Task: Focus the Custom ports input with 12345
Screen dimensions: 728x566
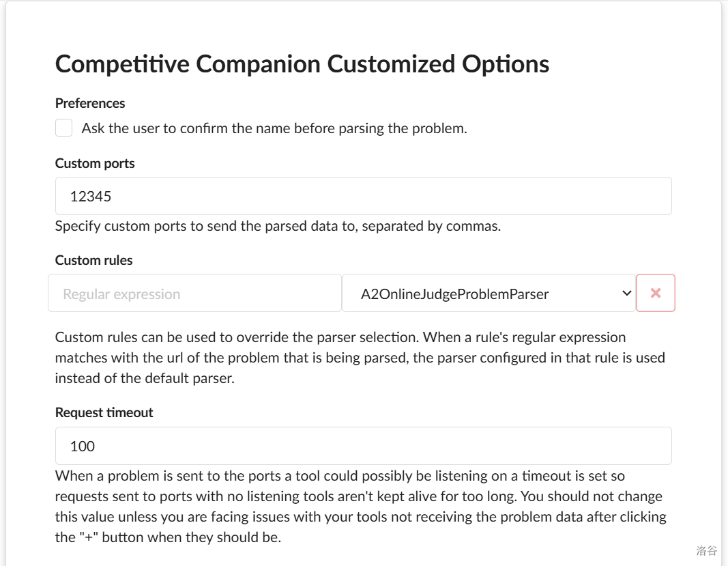Action: pyautogui.click(x=363, y=197)
